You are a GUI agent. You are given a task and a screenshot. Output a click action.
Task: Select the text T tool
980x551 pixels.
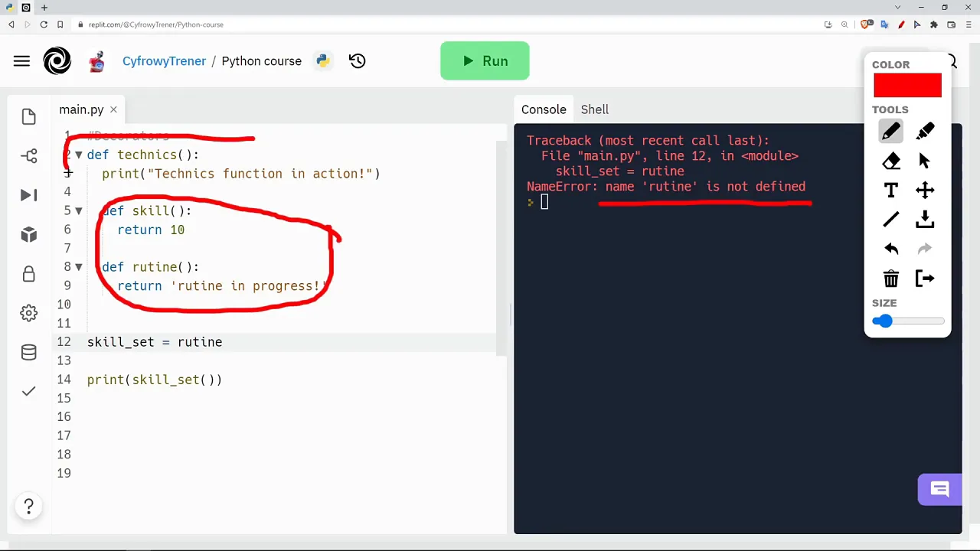click(890, 191)
